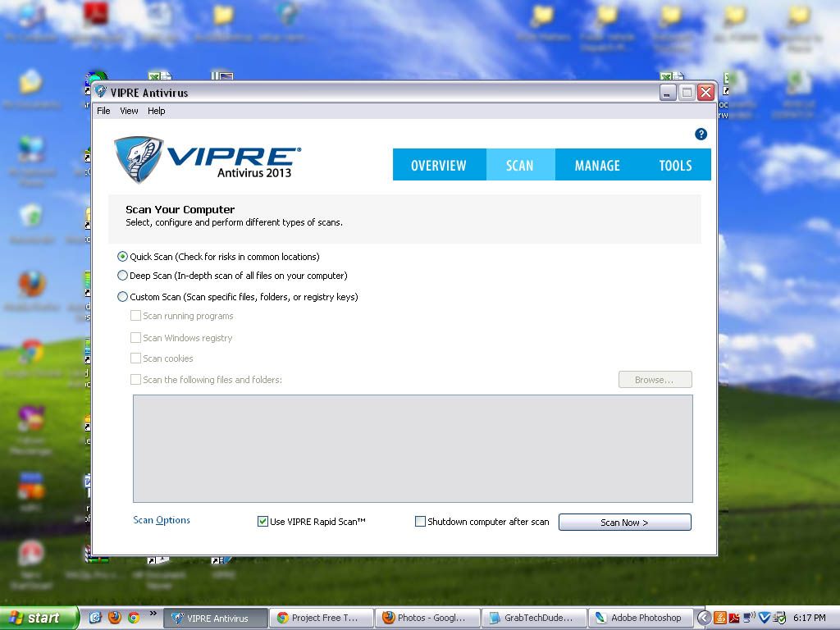The height and width of the screenshot is (630, 840).
Task: Click the red Adobe icon in the system tray
Action: pyautogui.click(x=734, y=618)
